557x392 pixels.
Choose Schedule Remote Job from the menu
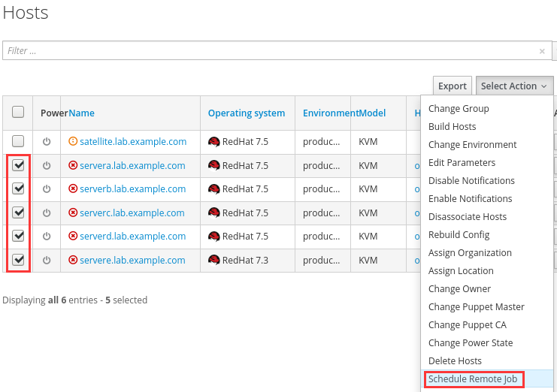(473, 379)
